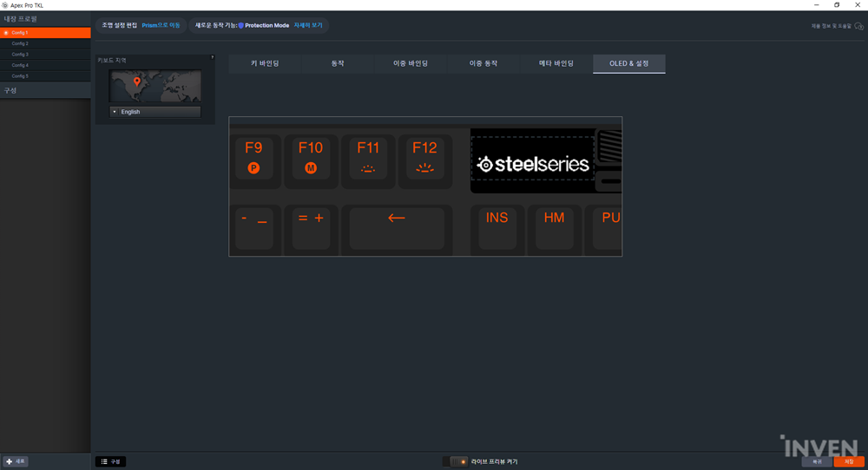
Task: Switch to the 이중 바인딩 tab
Action: 411,63
